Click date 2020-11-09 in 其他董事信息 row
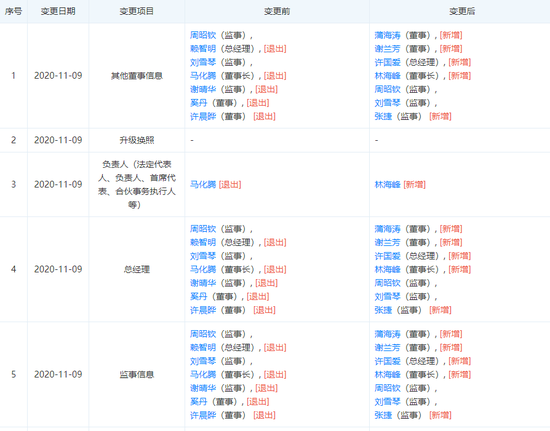This screenshot has width=550, height=431. [x=58, y=76]
